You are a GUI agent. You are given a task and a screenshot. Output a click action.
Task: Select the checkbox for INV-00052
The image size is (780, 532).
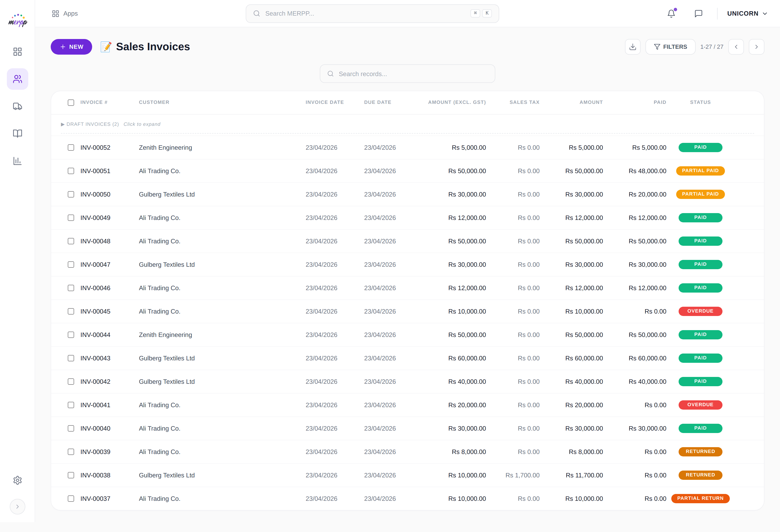71,147
